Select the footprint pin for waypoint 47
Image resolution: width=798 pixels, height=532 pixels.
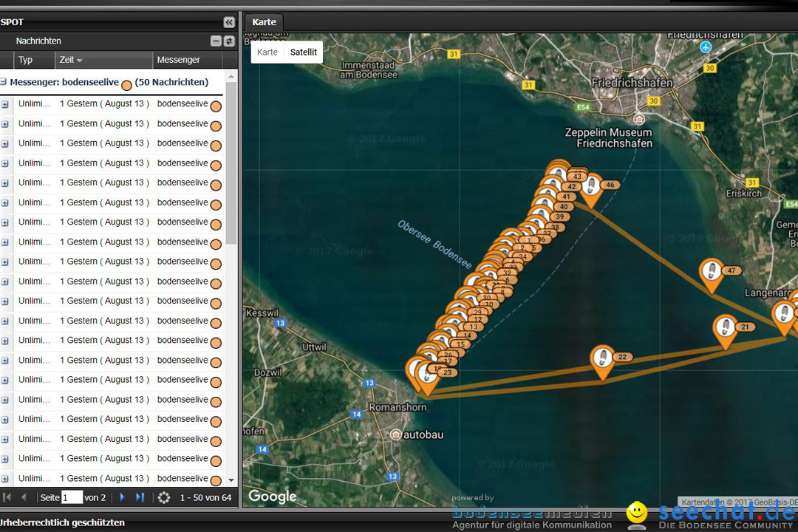coord(712,275)
